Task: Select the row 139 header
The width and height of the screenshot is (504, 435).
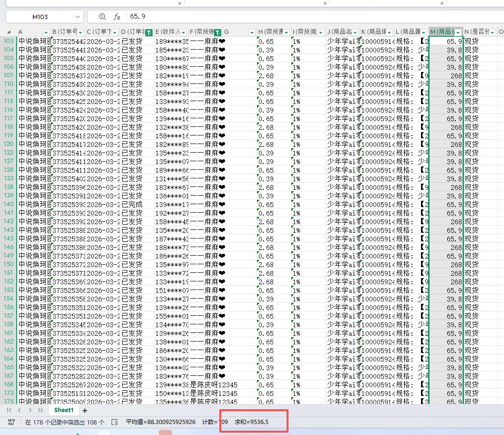Action: (x=9, y=196)
